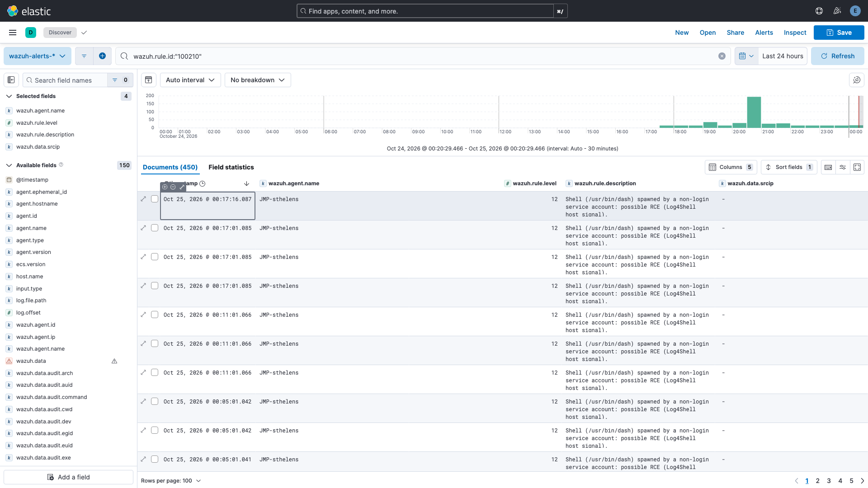
Task: Open chart edit visualization icon
Action: click(857, 80)
